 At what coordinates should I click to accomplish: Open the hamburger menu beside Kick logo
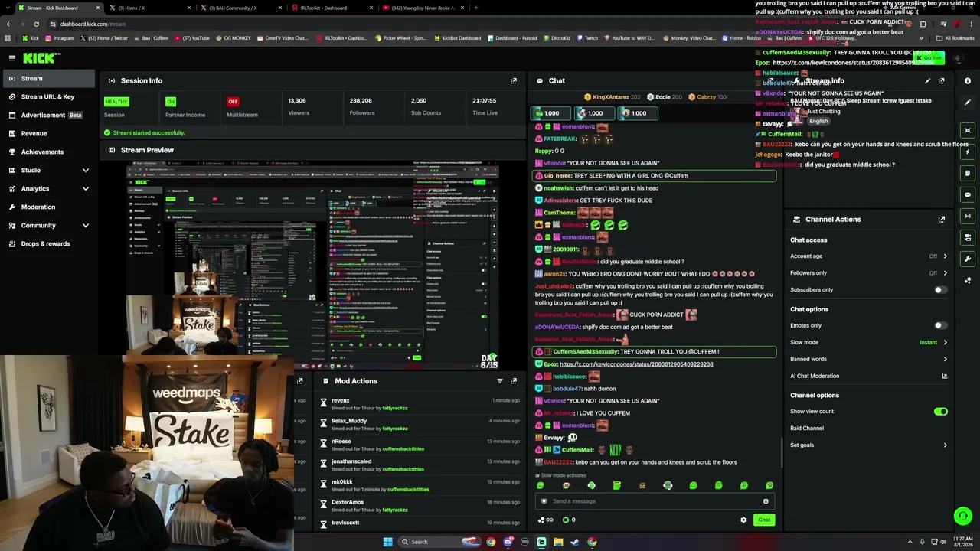click(x=12, y=58)
